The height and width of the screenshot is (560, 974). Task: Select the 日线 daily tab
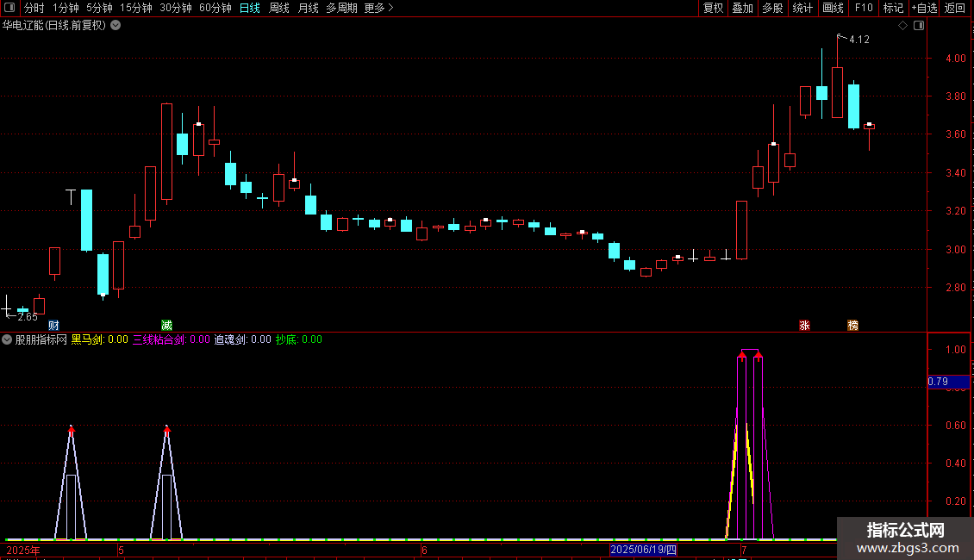[x=250, y=8]
